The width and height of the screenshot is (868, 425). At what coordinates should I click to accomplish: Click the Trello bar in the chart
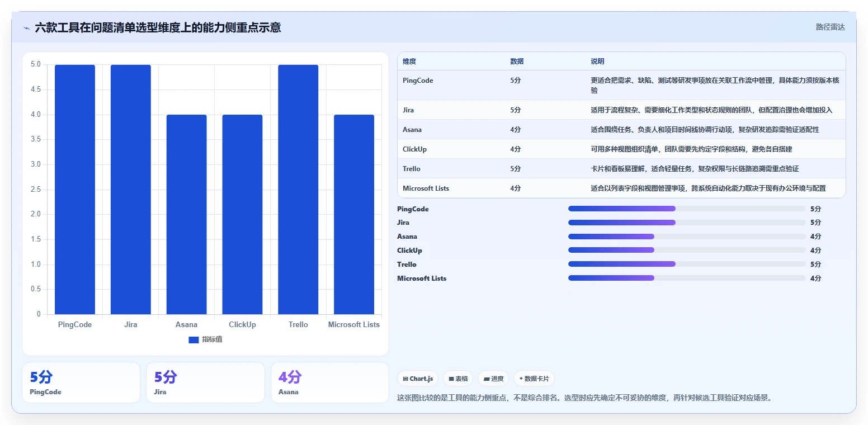(x=298, y=190)
